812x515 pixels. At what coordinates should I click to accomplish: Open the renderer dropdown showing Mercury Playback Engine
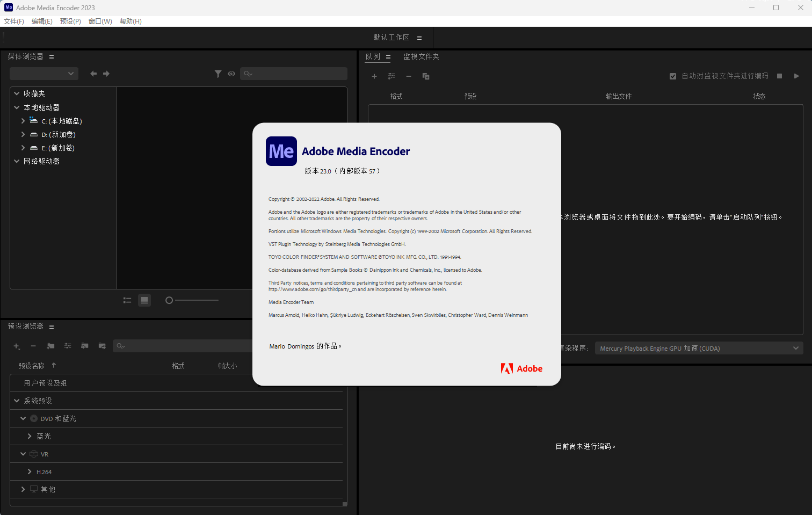[x=698, y=348]
